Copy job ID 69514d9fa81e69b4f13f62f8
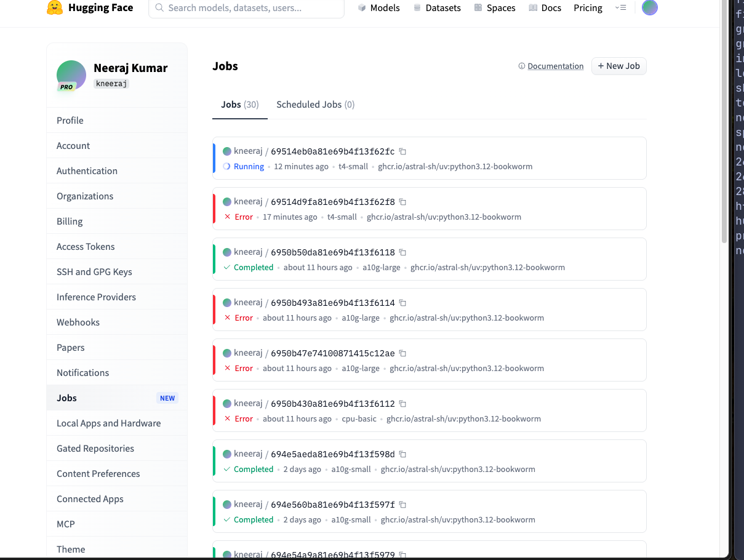The width and height of the screenshot is (744, 560). point(402,202)
